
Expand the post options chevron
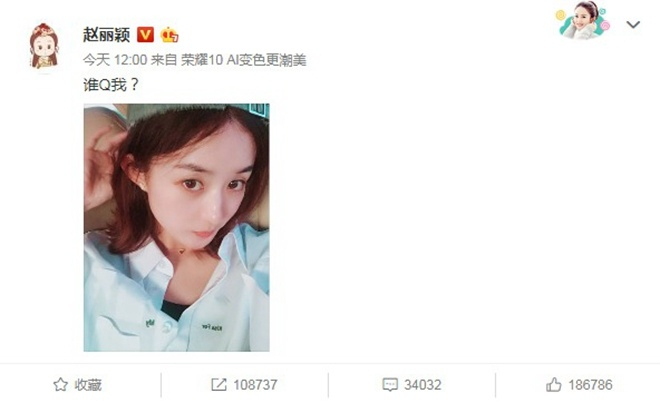click(633, 24)
